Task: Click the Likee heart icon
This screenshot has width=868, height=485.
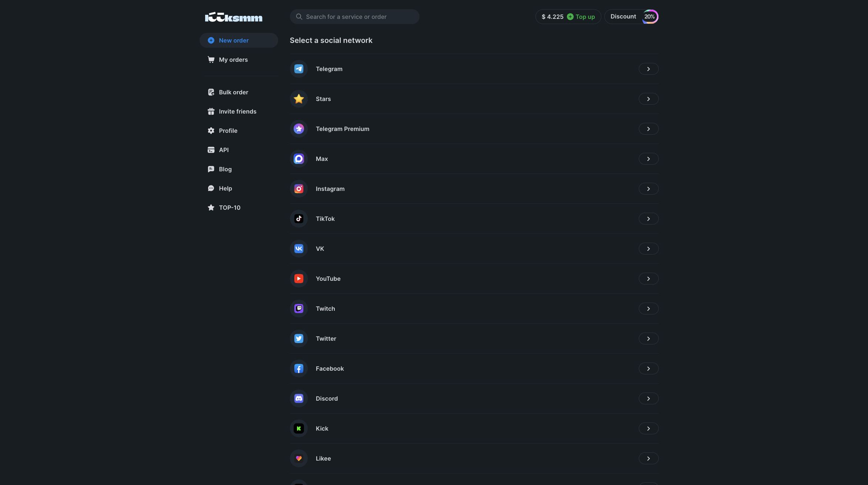Action: [x=298, y=458]
